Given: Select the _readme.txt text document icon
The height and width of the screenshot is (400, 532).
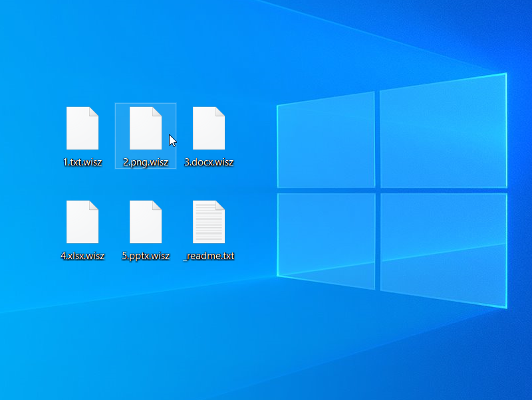Looking at the screenshot, I should [x=209, y=222].
